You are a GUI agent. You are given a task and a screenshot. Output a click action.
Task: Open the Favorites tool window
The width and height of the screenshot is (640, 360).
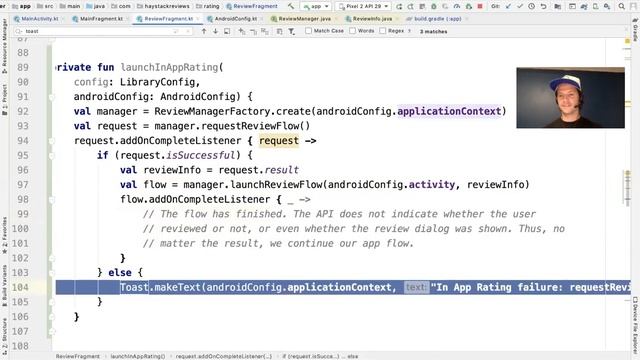(x=4, y=236)
